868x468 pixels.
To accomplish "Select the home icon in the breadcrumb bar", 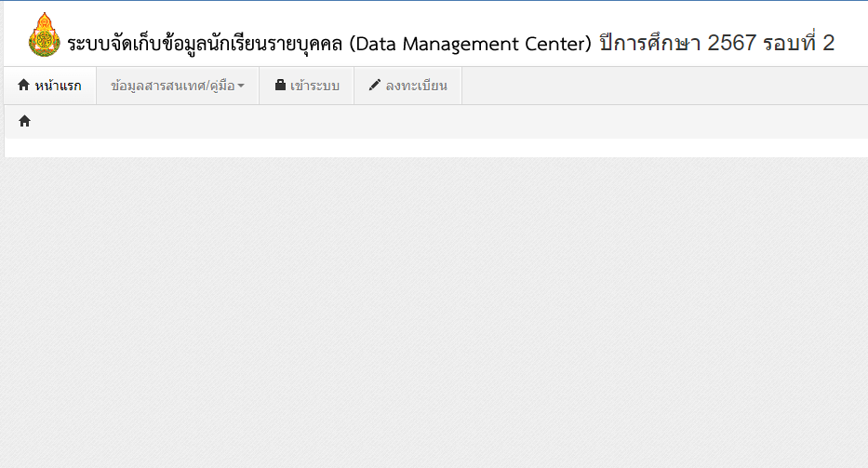I will [25, 121].
